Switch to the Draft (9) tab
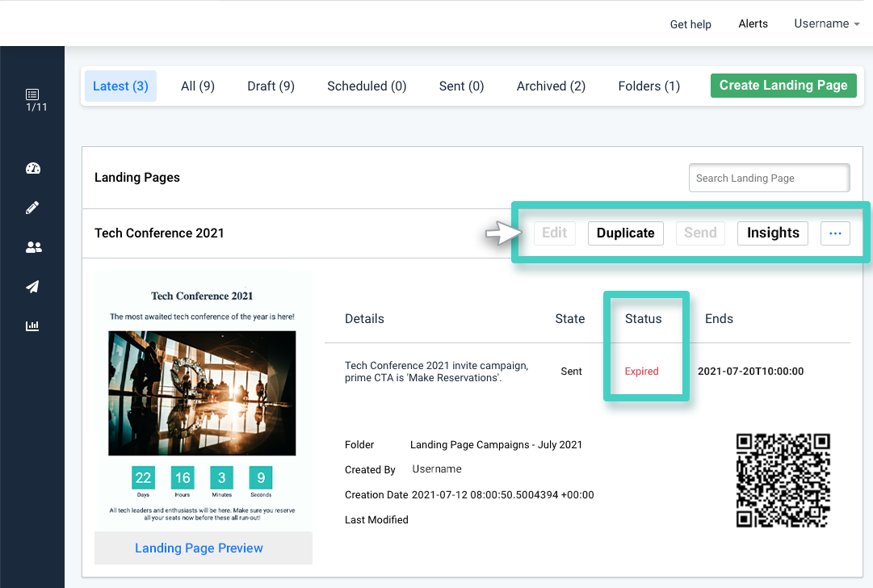Viewport: 873px width, 588px height. coord(271,86)
